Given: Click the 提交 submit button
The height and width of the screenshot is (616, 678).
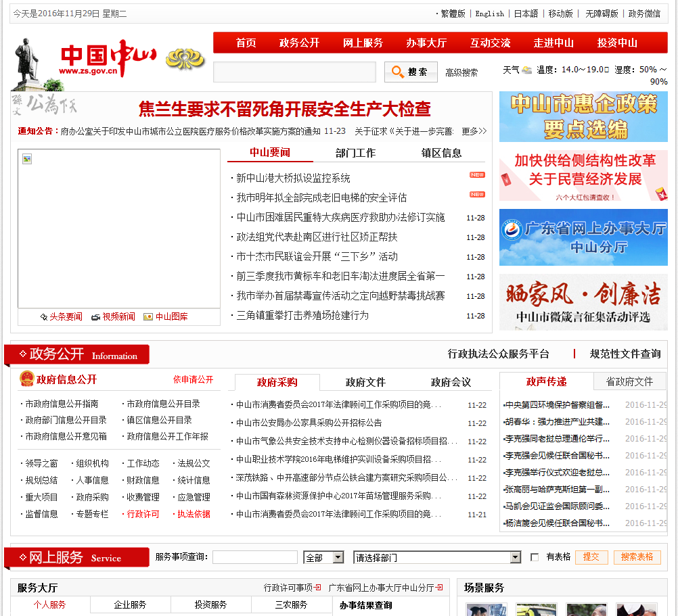Looking at the screenshot, I should pyautogui.click(x=591, y=556).
